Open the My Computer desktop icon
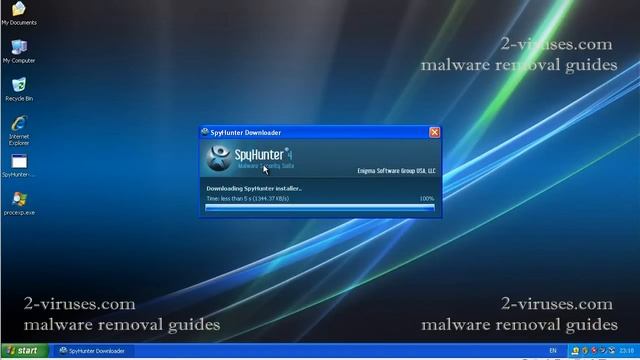The image size is (640, 360). [19, 47]
